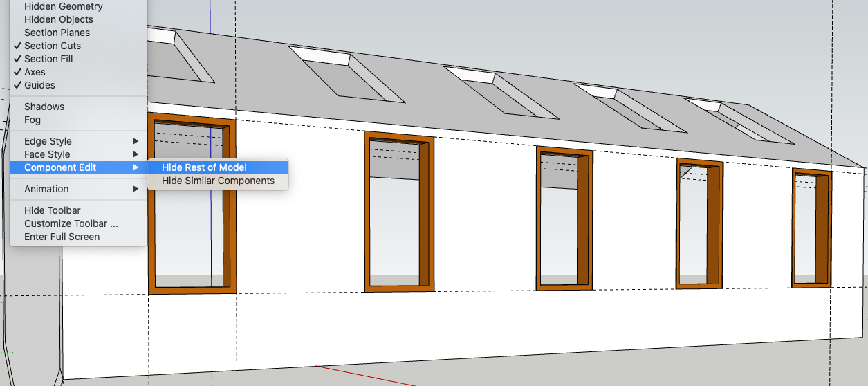Viewport: 868px width, 386px height.
Task: Uncheck the Section Fill option
Action: pos(78,59)
